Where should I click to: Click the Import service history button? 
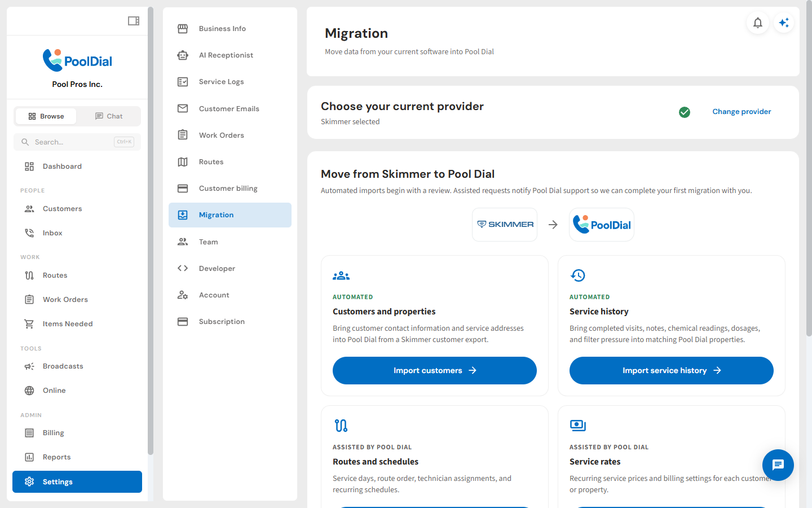tap(672, 371)
